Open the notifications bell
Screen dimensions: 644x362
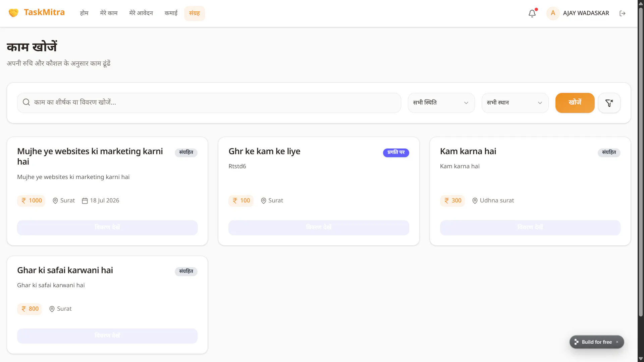(532, 13)
